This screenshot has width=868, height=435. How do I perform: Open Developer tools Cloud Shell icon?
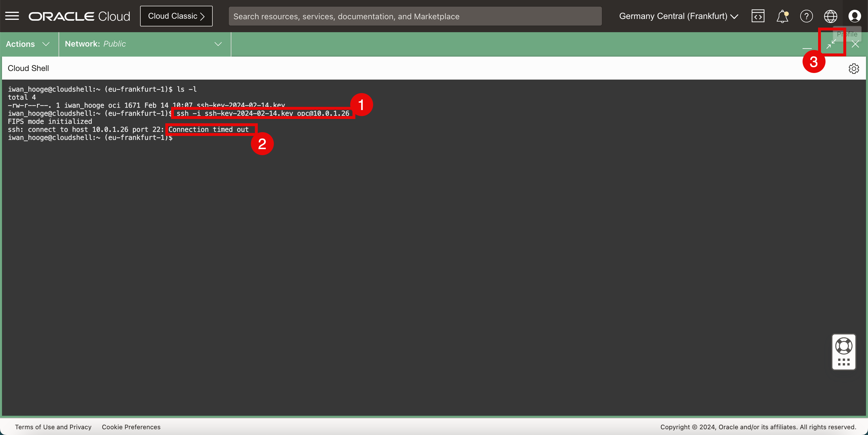757,16
